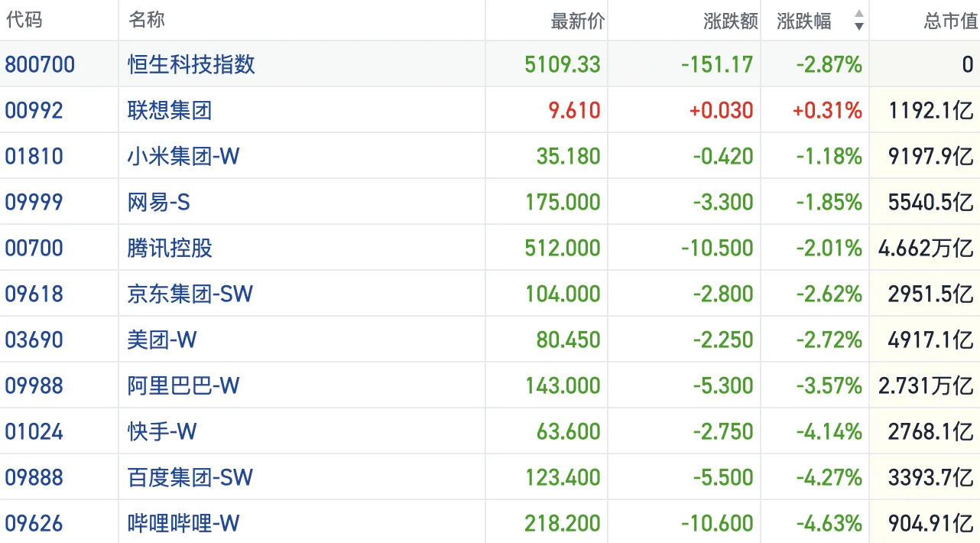The height and width of the screenshot is (543, 980).
Task: Open 京东集团-SW stock name
Action: click(x=190, y=294)
